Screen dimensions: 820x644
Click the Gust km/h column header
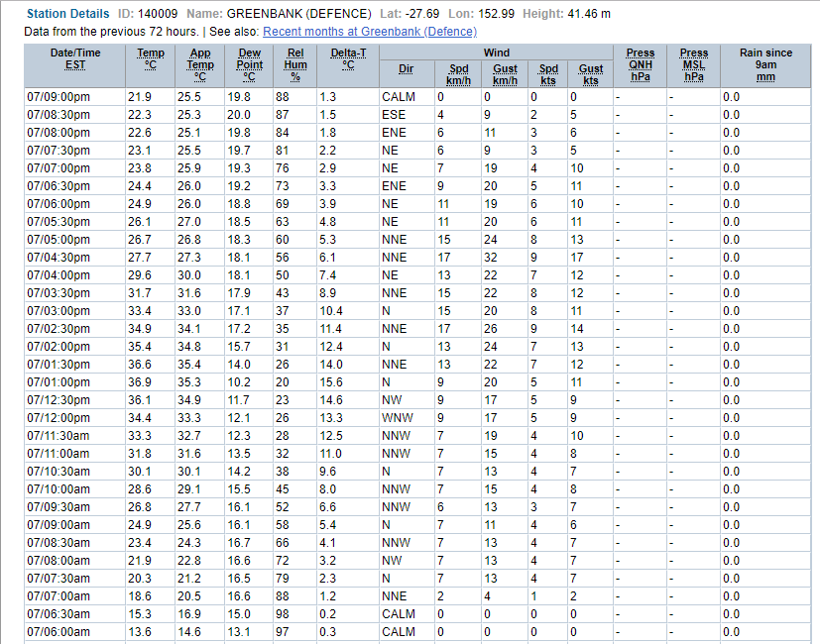(x=505, y=74)
